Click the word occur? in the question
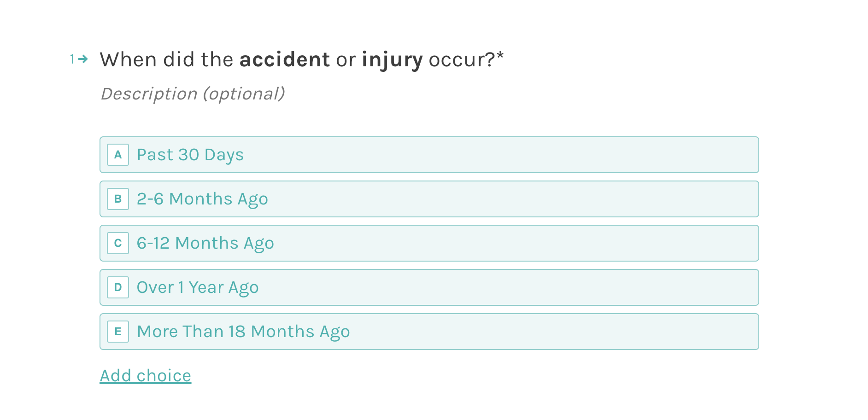 coord(462,60)
